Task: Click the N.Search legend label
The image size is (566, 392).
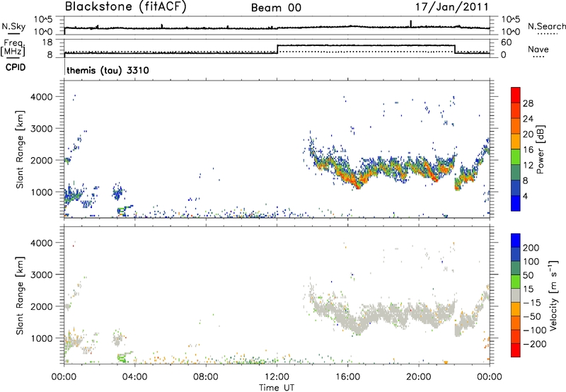Action: [x=546, y=26]
